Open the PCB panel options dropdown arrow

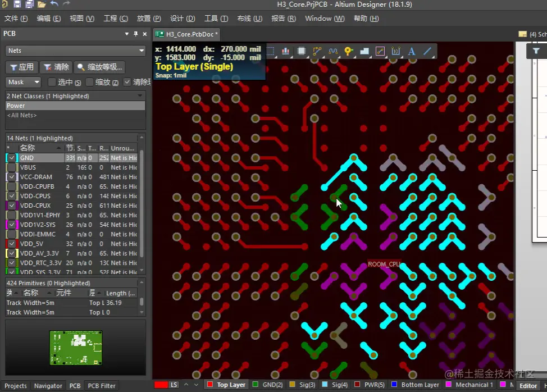pyautogui.click(x=126, y=34)
